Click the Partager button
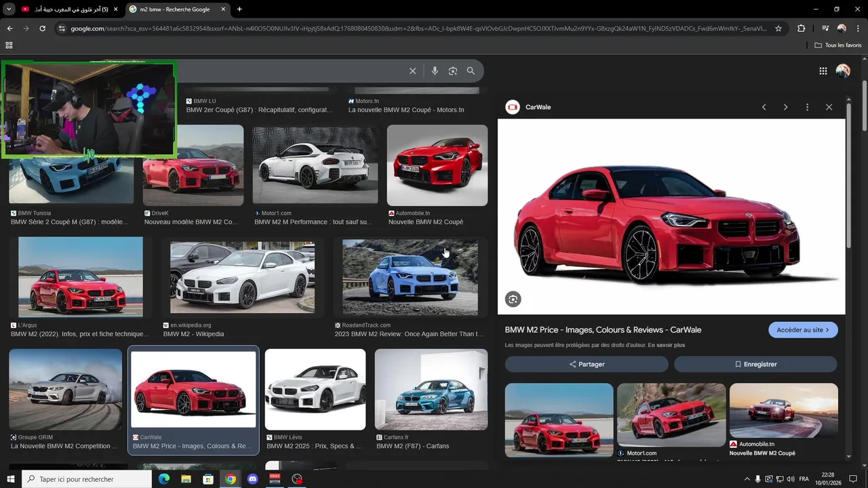This screenshot has width=868, height=488. click(587, 364)
